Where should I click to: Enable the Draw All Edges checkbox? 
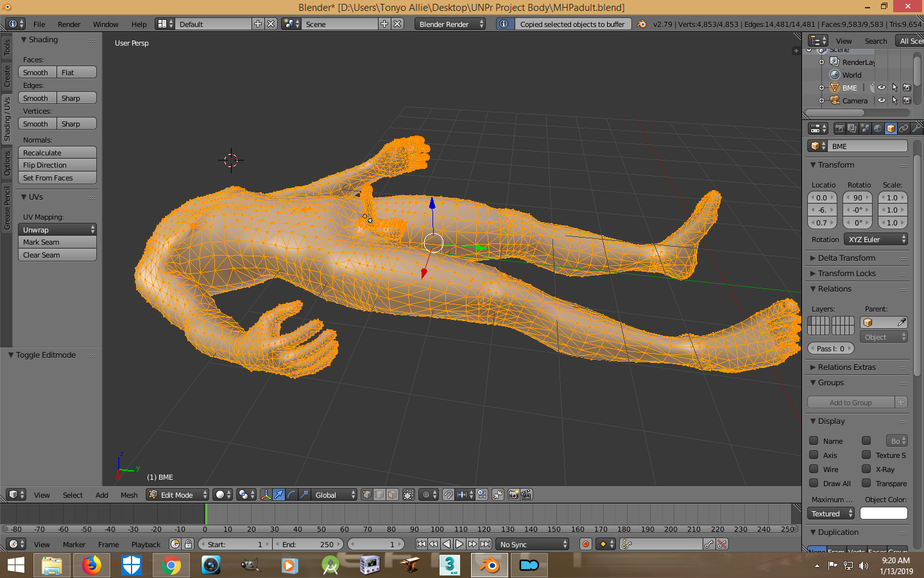(814, 483)
